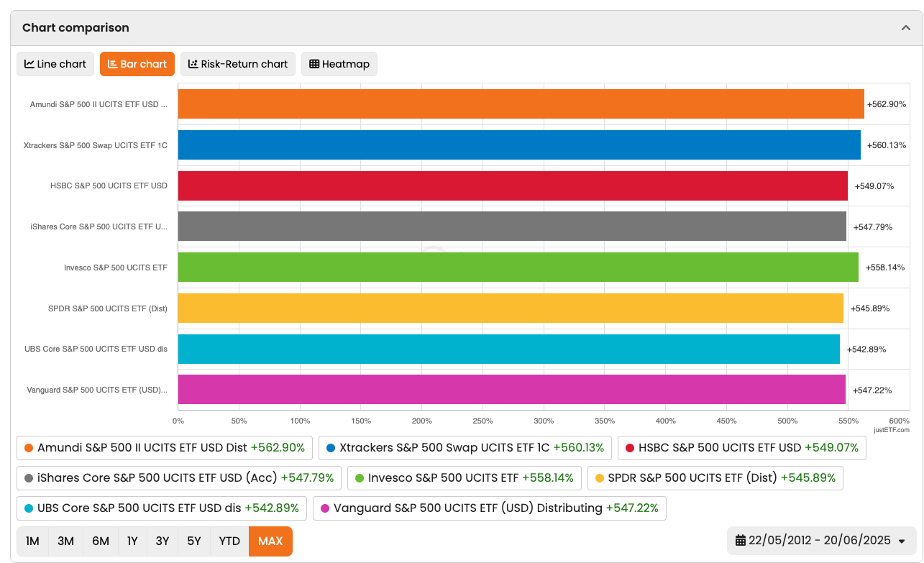The image size is (924, 563).
Task: Click the Vanguard S&P 500 (USD) axis label
Action: (97, 390)
